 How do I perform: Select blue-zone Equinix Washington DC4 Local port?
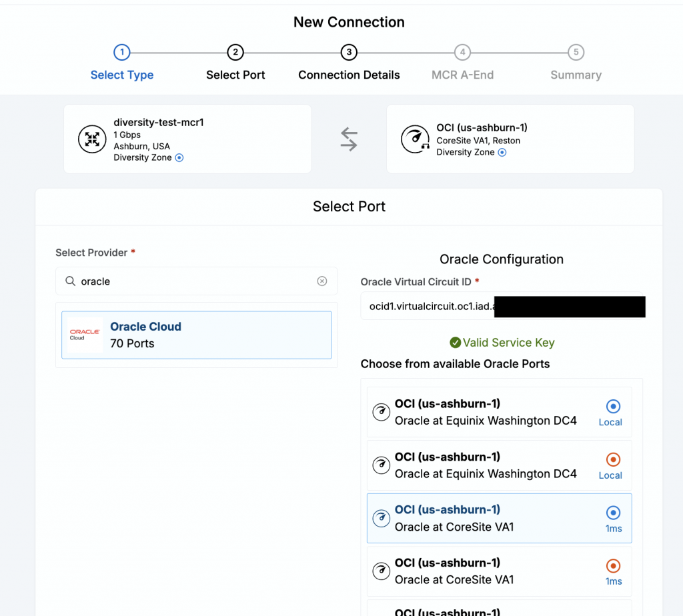pyautogui.click(x=499, y=412)
